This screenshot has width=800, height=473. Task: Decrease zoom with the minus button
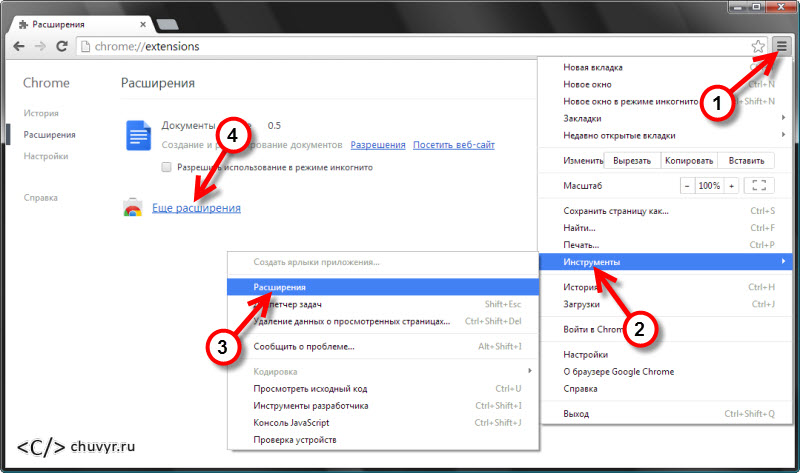click(x=687, y=186)
